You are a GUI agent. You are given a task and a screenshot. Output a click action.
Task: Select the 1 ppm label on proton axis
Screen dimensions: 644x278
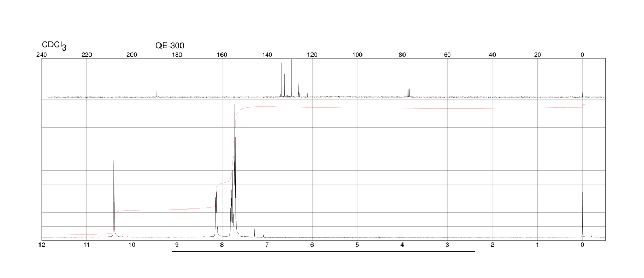pyautogui.click(x=537, y=245)
